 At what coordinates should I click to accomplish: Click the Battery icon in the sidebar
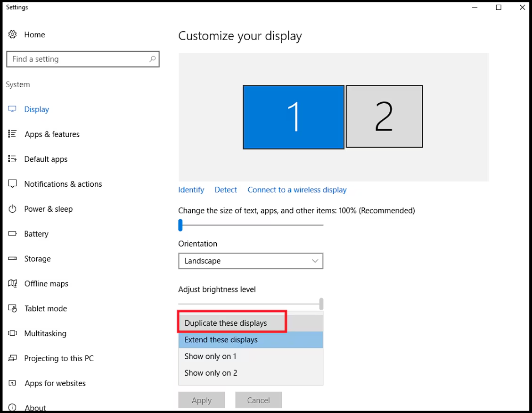pos(13,233)
